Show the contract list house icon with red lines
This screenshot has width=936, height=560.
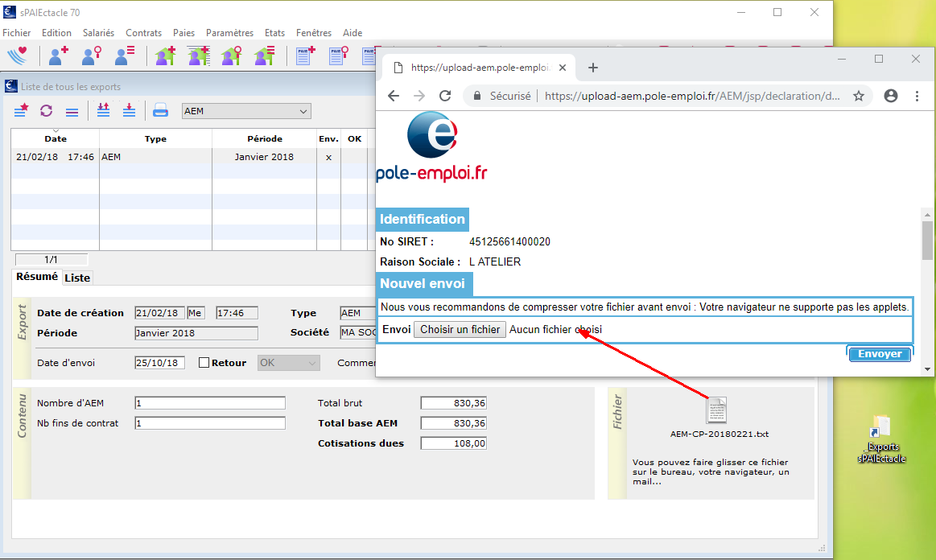[x=264, y=56]
